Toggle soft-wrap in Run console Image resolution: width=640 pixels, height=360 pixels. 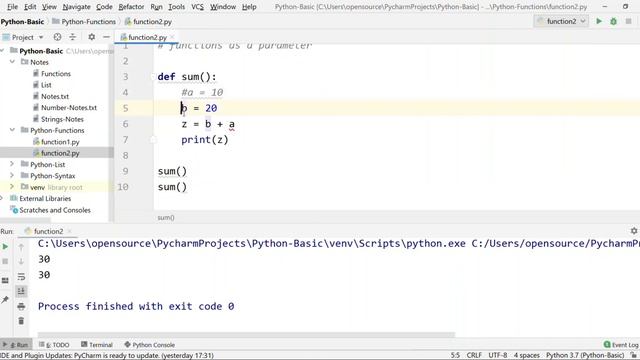(x=21, y=277)
